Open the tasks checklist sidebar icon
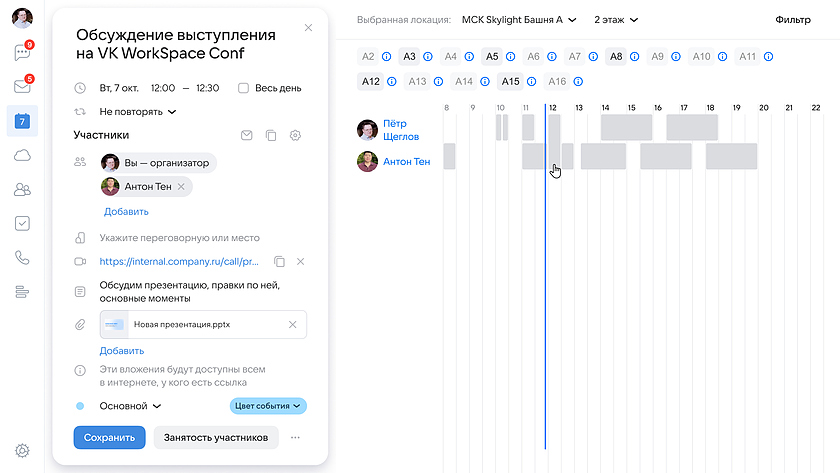 click(x=22, y=224)
